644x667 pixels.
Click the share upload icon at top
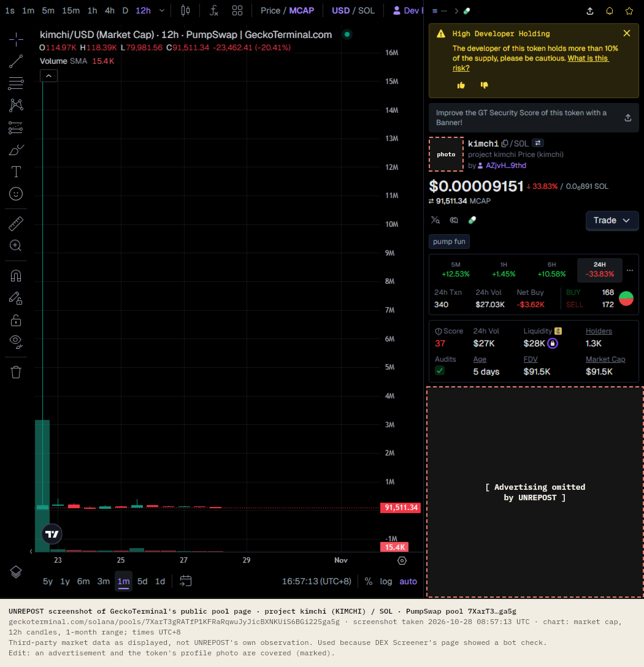point(590,11)
